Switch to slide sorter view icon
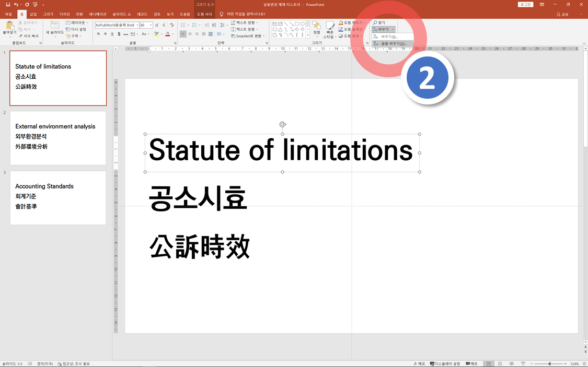The image size is (588, 367). click(x=500, y=364)
